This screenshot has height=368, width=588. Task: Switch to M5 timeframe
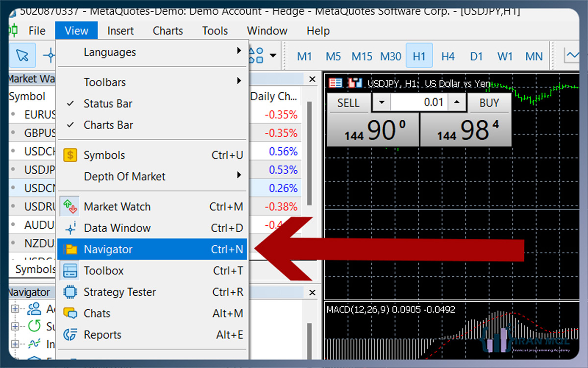(x=333, y=56)
